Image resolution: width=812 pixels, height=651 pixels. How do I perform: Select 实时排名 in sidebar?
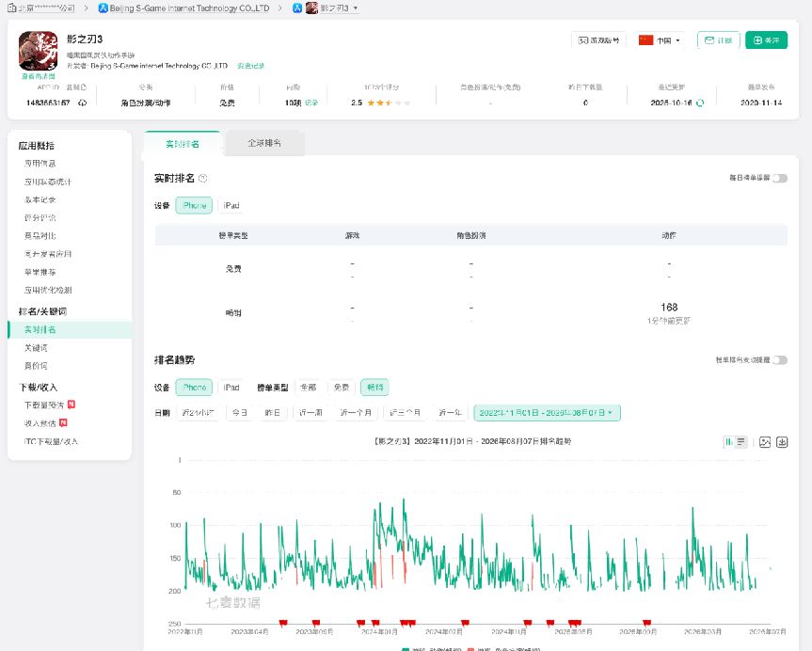tap(70, 329)
